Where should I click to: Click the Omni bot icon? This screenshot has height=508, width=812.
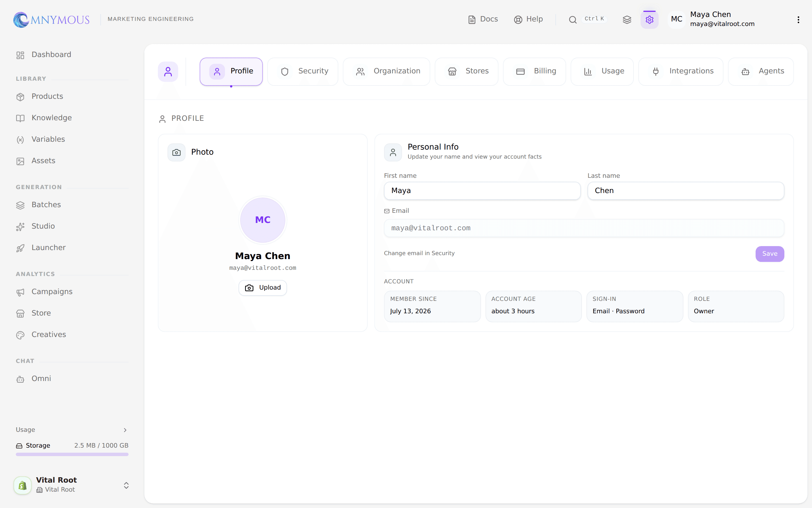[x=21, y=379]
